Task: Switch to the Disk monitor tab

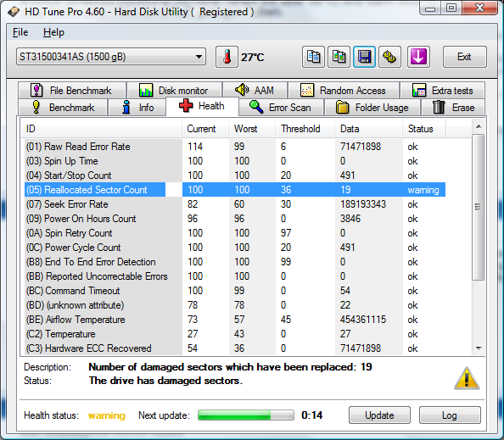Action: [174, 90]
